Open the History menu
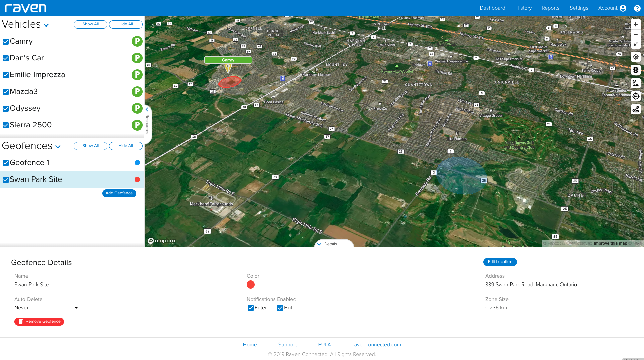This screenshot has width=644, height=360. 523,8
